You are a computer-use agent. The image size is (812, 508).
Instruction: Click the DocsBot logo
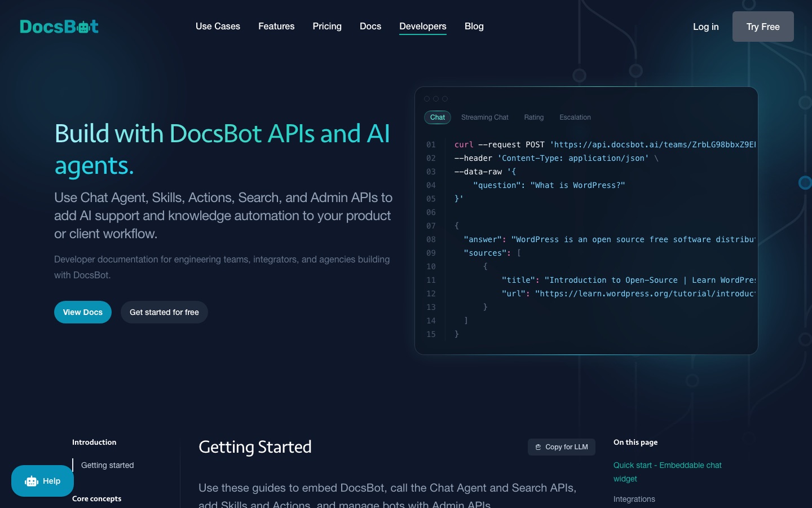click(59, 27)
